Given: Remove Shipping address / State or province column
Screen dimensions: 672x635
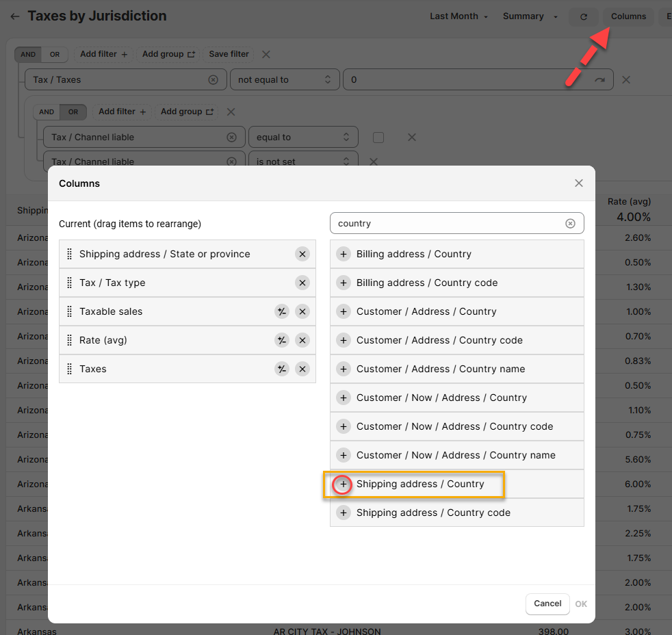Looking at the screenshot, I should pyautogui.click(x=302, y=254).
